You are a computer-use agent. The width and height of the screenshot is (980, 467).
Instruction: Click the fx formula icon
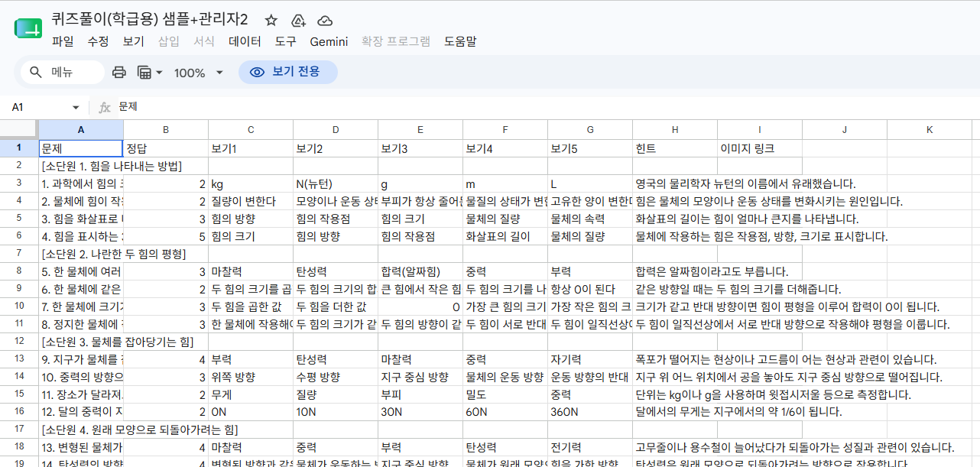click(105, 108)
